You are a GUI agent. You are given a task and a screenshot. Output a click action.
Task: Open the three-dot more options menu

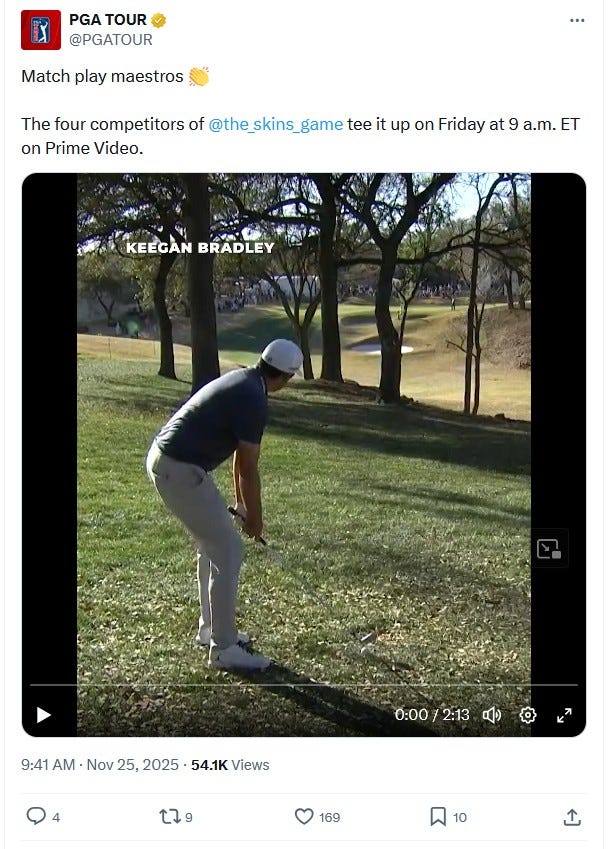[x=577, y=21]
